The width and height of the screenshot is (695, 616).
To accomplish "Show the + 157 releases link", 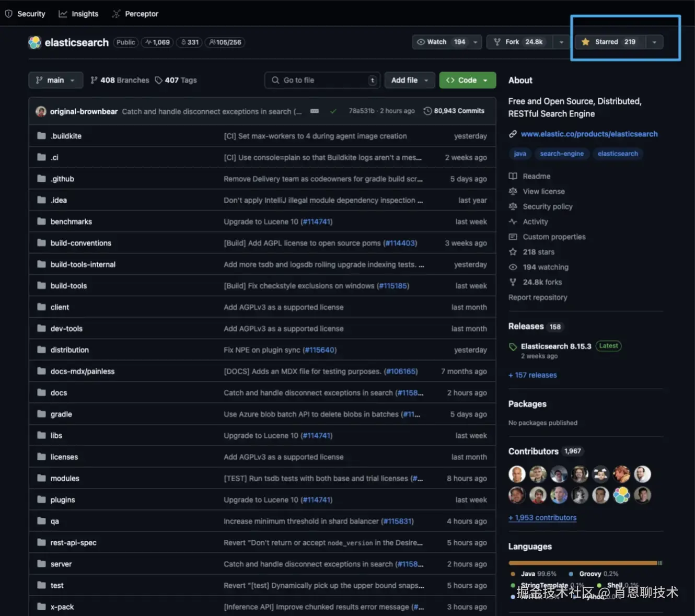I will pos(532,375).
